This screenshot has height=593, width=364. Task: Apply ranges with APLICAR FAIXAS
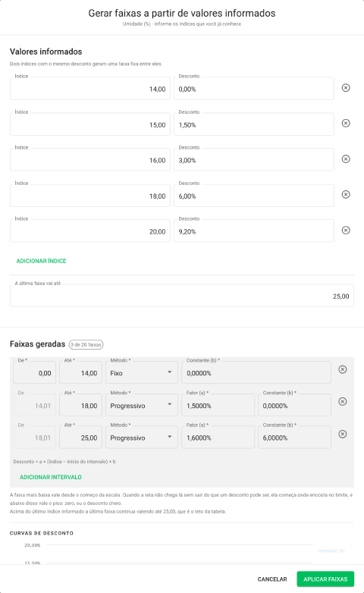[x=325, y=579]
